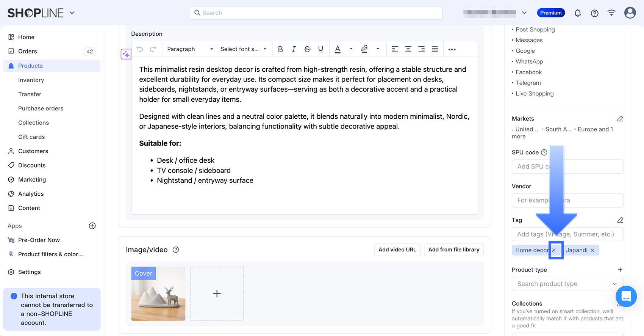644x336 pixels.
Task: Select the deer cover image thumbnail
Action: (x=158, y=294)
